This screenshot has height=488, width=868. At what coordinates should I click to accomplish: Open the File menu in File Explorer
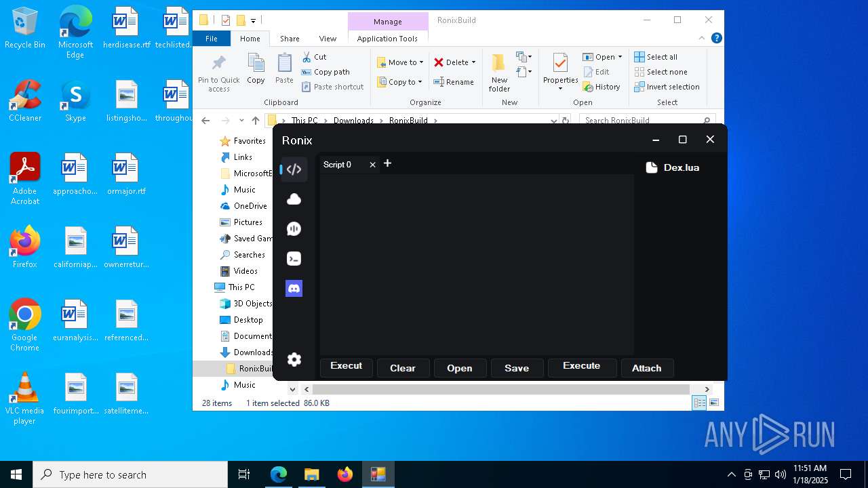212,39
